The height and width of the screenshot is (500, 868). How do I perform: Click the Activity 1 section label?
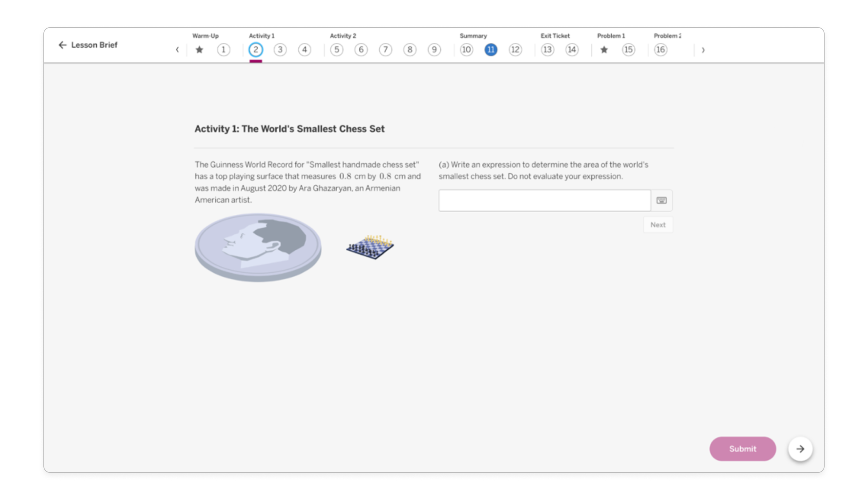261,36
